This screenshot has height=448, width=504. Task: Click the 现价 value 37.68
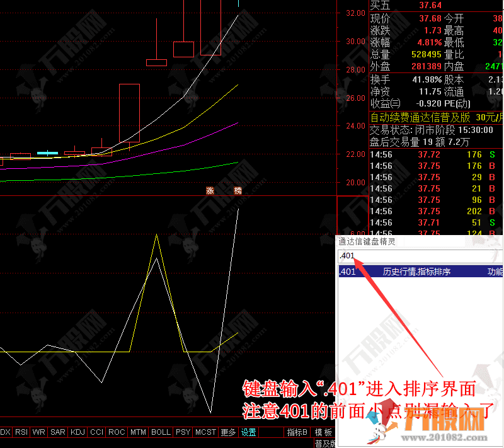pos(430,18)
